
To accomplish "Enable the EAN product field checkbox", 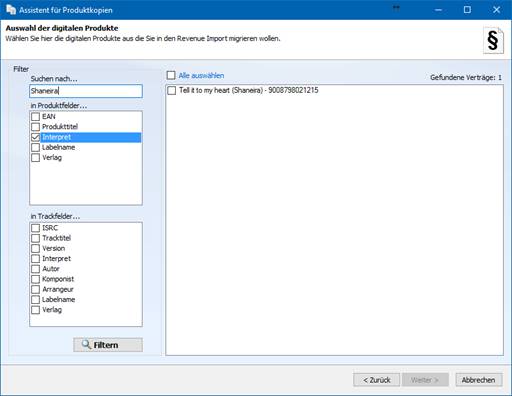I will click(35, 117).
